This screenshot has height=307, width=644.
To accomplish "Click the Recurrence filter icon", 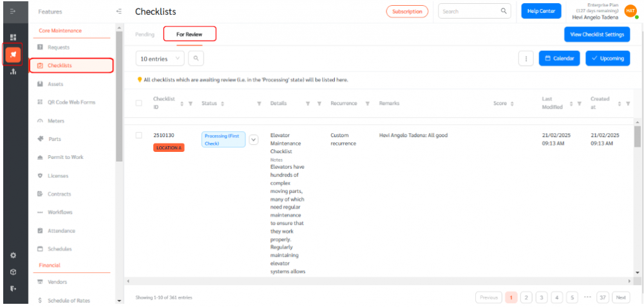I will click(x=368, y=104).
